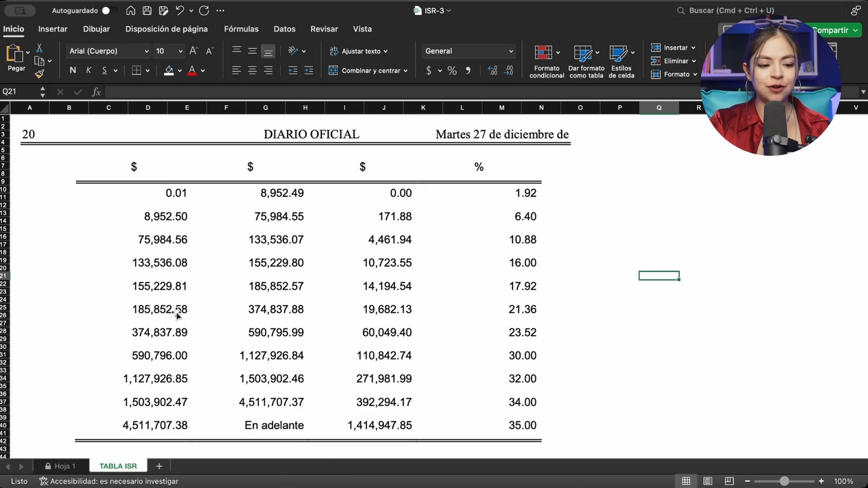
Task: Apply Dar formato como tabla
Action: coord(586,60)
